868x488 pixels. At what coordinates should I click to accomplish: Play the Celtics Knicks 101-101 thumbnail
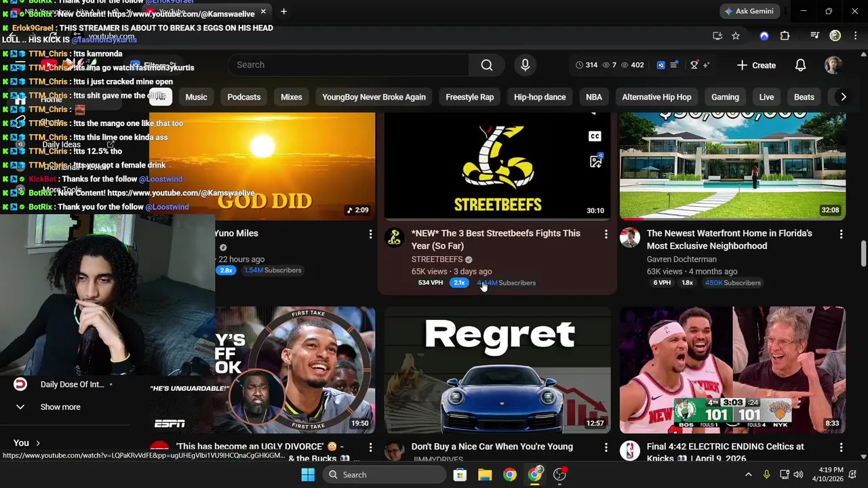pos(732,370)
